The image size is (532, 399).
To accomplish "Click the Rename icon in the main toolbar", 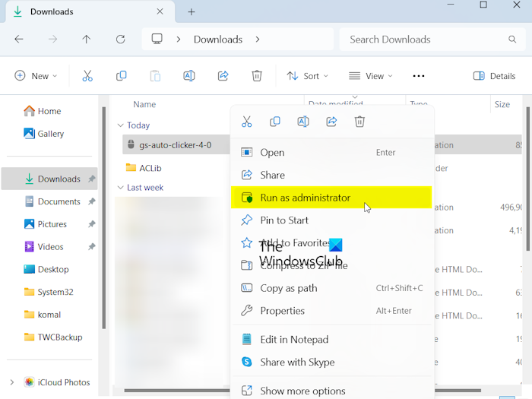I will pos(189,76).
